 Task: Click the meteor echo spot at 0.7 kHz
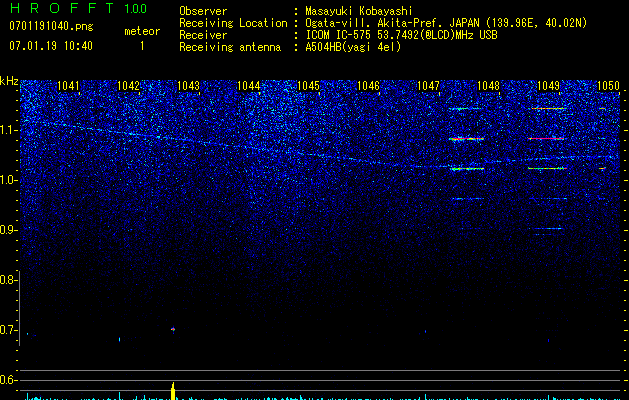click(x=173, y=329)
